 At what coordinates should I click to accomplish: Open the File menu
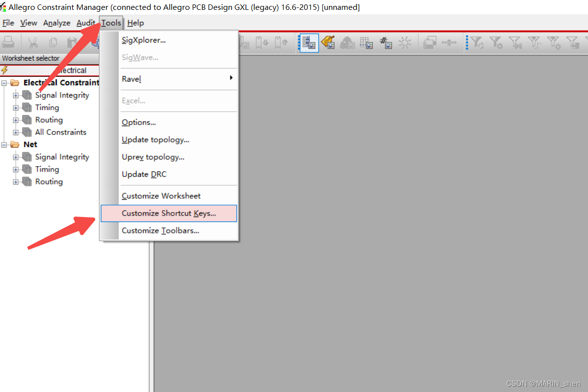[8, 23]
